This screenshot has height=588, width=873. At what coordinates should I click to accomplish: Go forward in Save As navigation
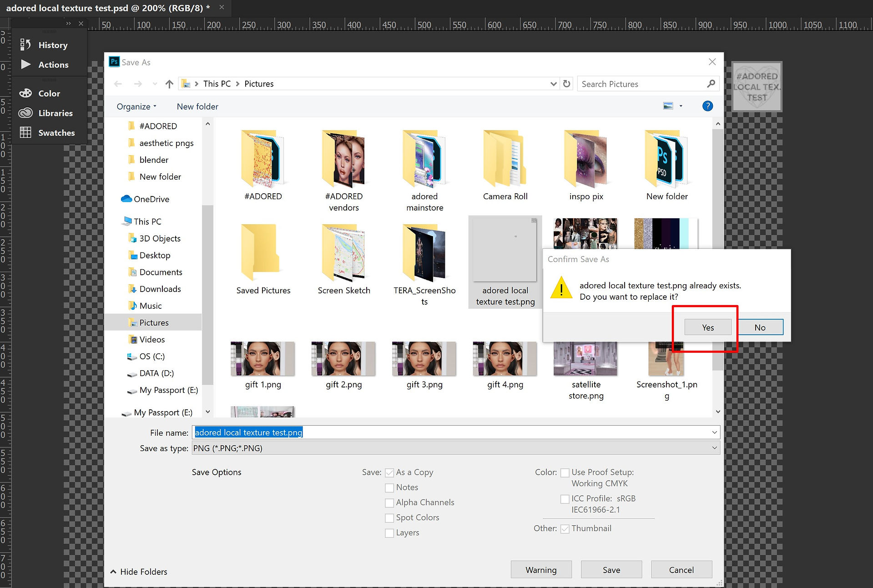(x=138, y=84)
